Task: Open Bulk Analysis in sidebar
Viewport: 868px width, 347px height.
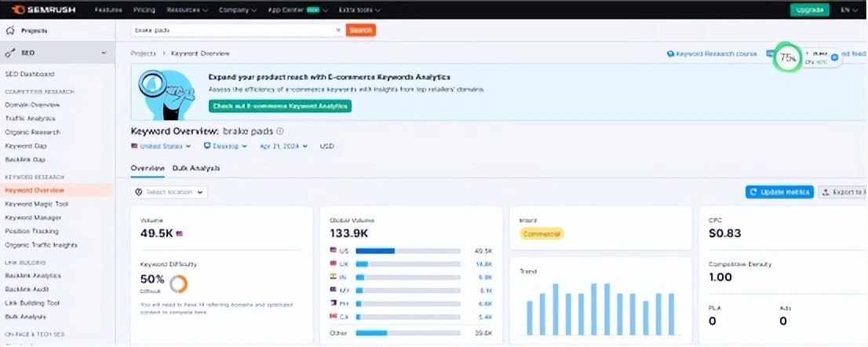Action: pyautogui.click(x=25, y=316)
